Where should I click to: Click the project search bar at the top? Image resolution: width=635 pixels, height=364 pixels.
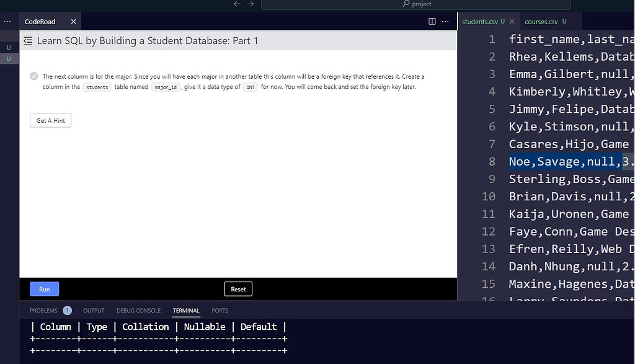[x=417, y=4]
